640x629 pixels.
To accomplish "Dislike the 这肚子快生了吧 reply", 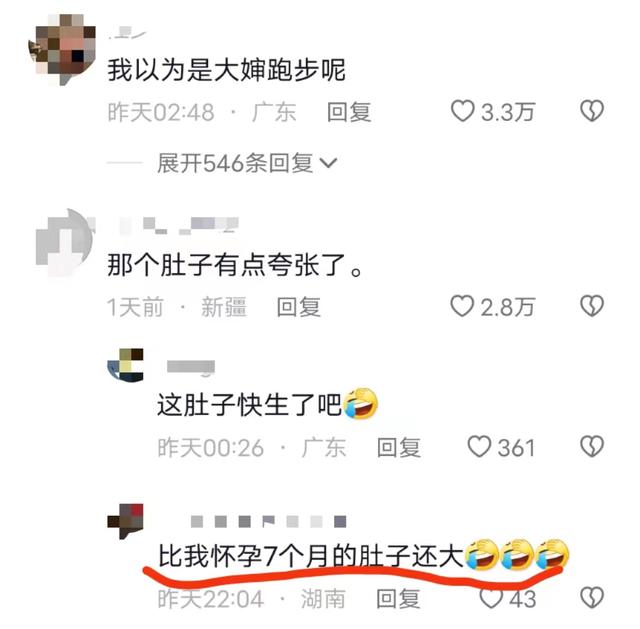I will coord(592,447).
